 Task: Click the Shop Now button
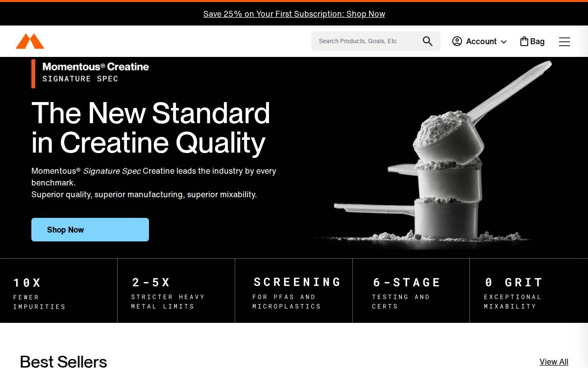click(90, 230)
